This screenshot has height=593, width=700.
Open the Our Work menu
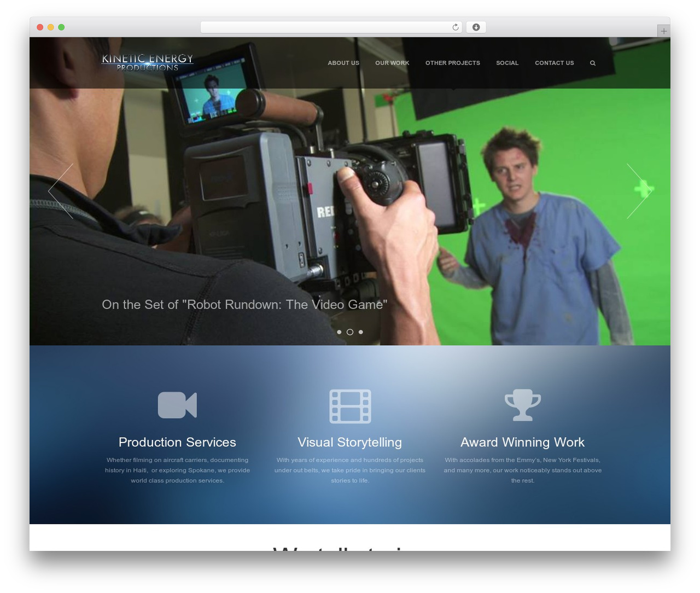pyautogui.click(x=392, y=63)
